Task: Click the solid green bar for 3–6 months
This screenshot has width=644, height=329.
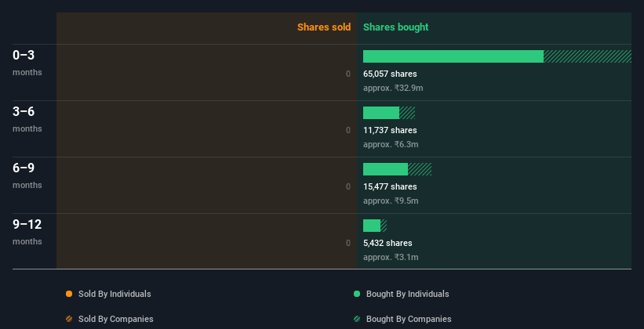Action: tap(381, 113)
